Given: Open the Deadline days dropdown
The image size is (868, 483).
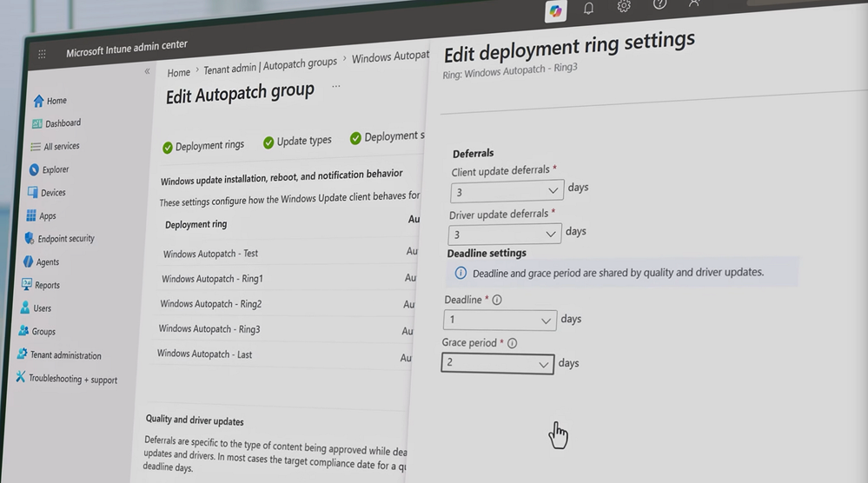Looking at the screenshot, I should click(500, 320).
